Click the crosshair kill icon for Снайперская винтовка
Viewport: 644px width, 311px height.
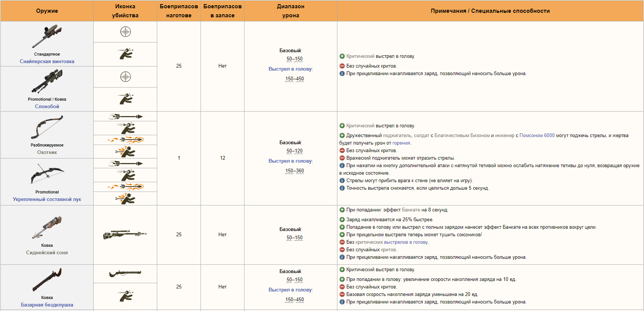[125, 32]
